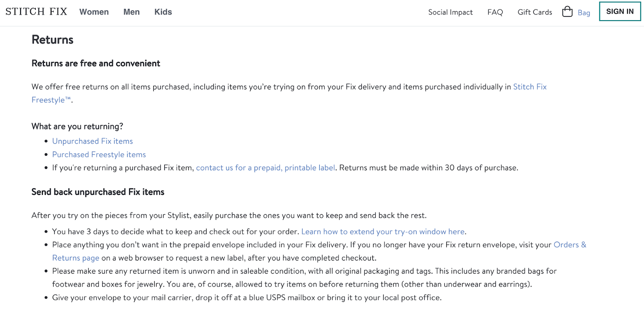Open the Women menu
This screenshot has height=314, width=644.
tap(94, 12)
